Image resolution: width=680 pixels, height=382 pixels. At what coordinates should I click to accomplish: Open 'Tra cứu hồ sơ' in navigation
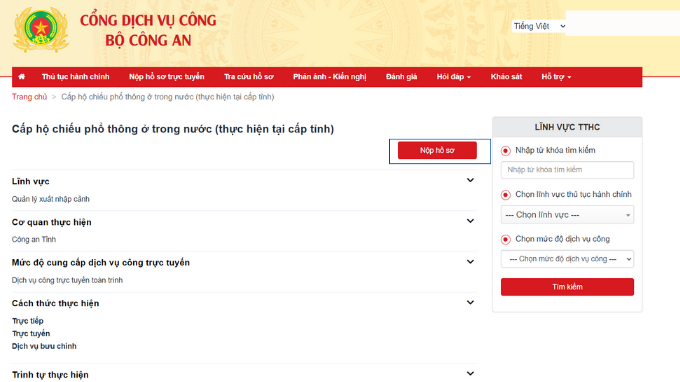248,77
